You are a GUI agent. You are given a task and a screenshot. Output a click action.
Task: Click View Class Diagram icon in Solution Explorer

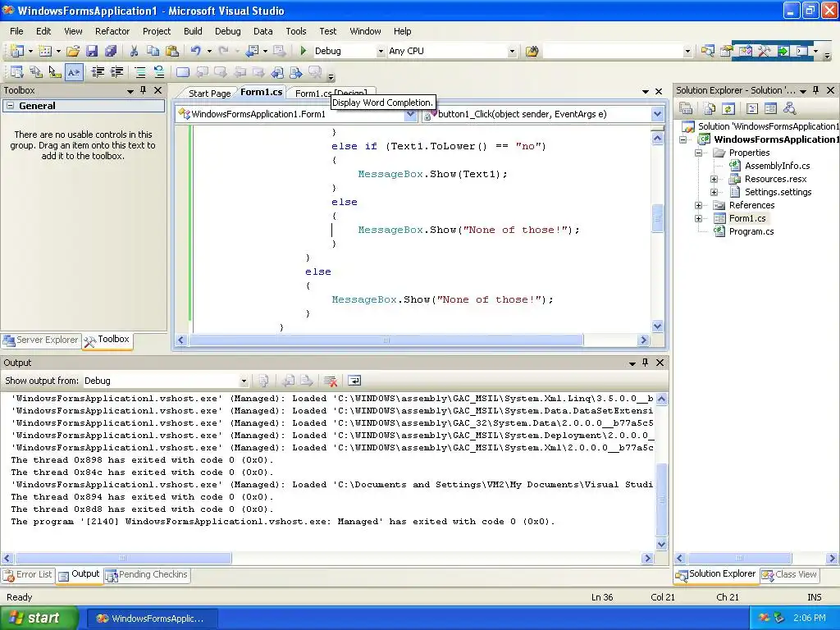click(x=790, y=109)
